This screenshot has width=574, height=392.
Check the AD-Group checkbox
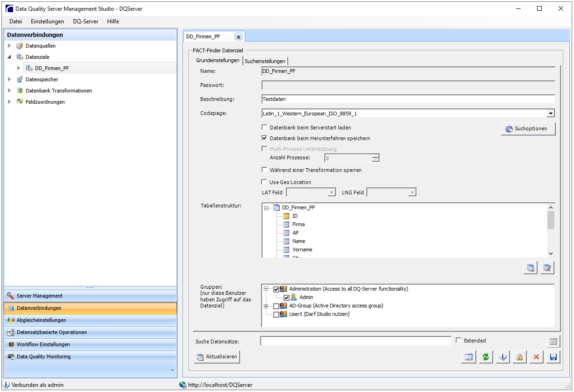[276, 306]
